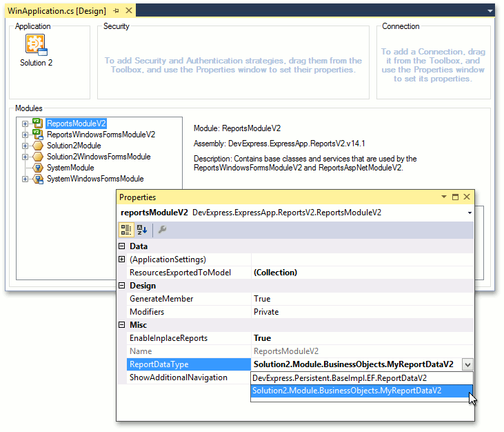Click the ReportsModuleV2 tree node icon
Viewport: 504px width, 432px height.
coord(38,124)
